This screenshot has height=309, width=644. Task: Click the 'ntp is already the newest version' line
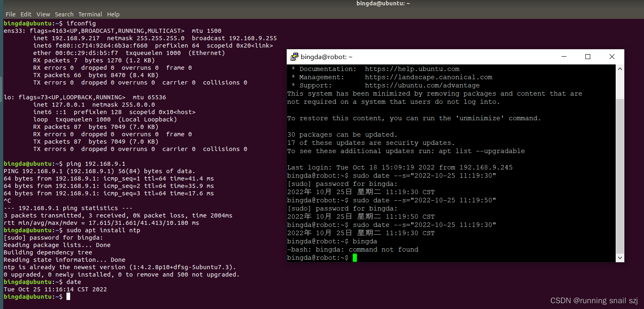tap(120, 267)
